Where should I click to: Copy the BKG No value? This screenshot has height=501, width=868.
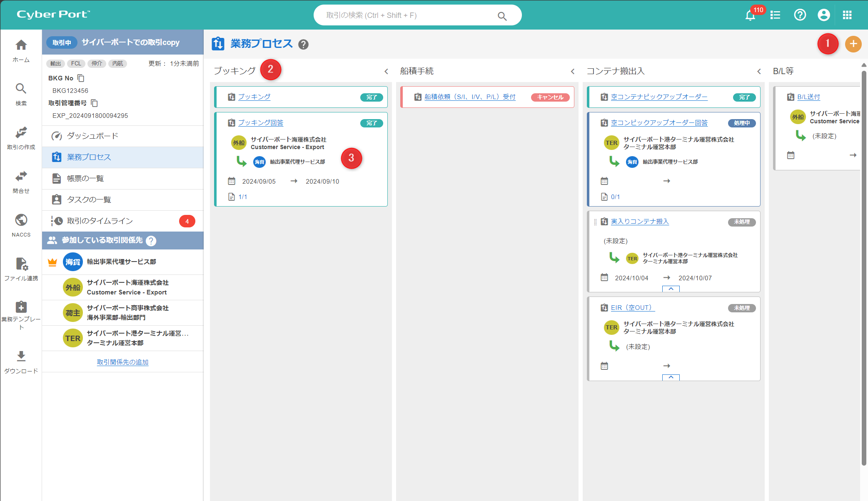[x=81, y=78]
